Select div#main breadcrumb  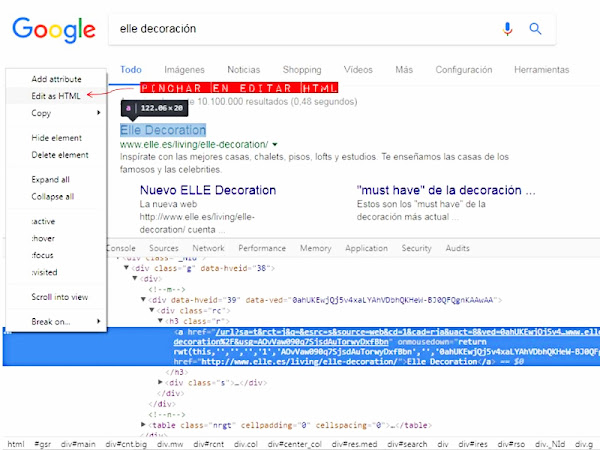78,444
